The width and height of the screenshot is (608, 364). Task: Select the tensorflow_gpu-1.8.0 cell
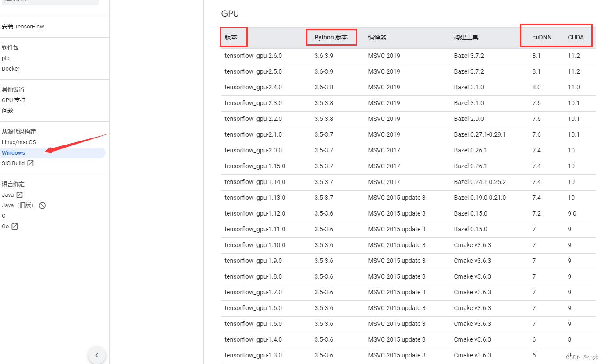click(253, 276)
